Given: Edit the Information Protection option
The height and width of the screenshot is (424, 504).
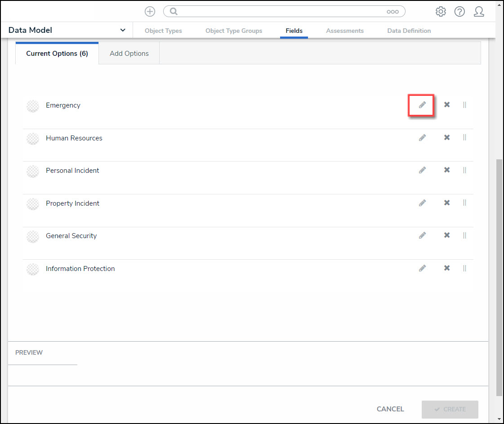Looking at the screenshot, I should [422, 268].
